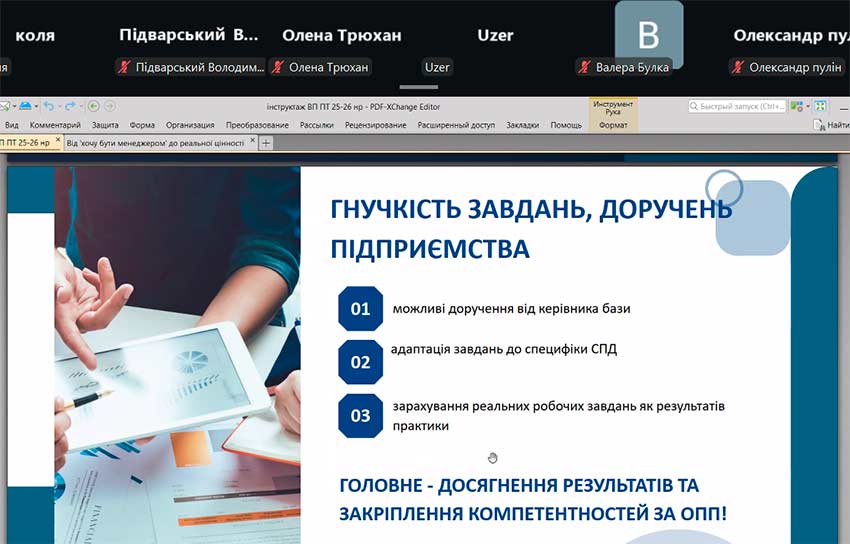Open the Защита menu
850x544 pixels.
[105, 125]
